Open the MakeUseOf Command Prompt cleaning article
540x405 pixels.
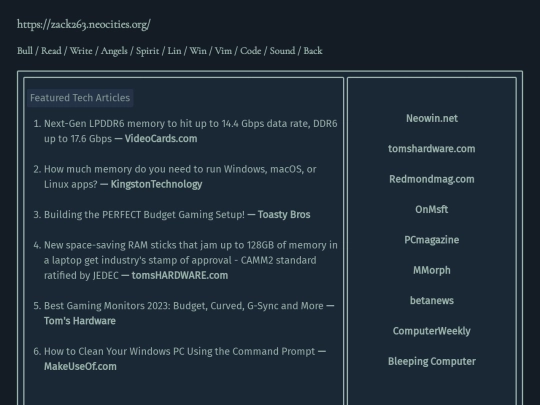tap(185, 359)
